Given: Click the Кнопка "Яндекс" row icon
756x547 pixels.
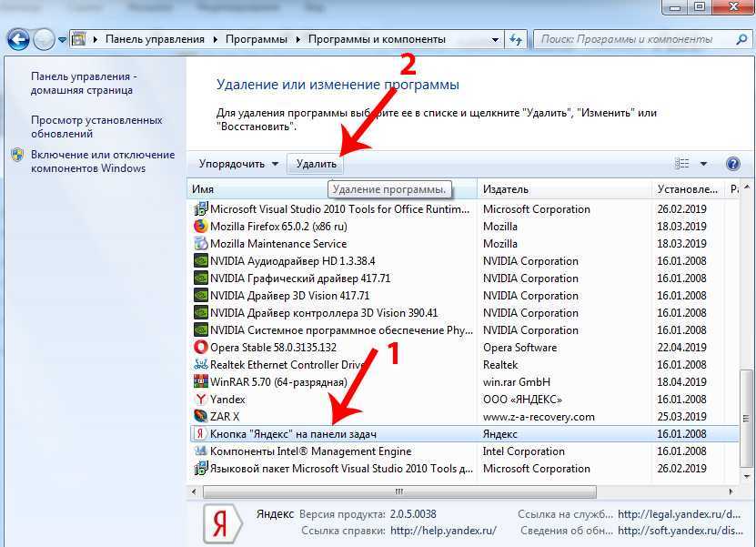Looking at the screenshot, I should (200, 433).
